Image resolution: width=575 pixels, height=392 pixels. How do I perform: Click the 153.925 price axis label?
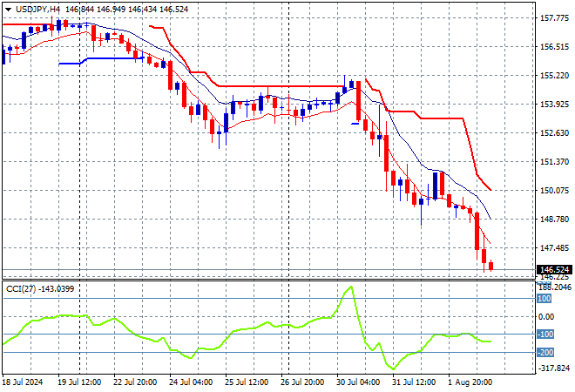(x=553, y=105)
